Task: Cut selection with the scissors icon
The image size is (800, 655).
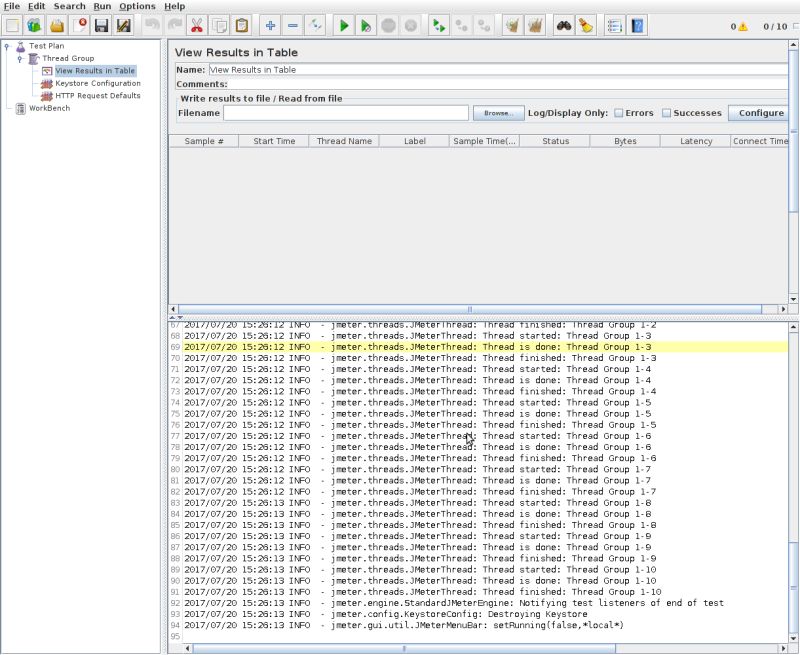Action: (197, 26)
